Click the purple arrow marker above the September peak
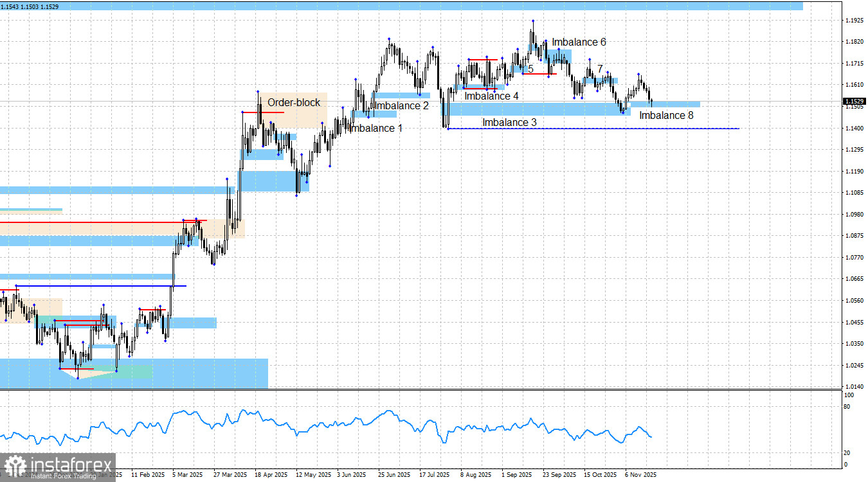Screen dimensions: 868x482 coord(532,20)
